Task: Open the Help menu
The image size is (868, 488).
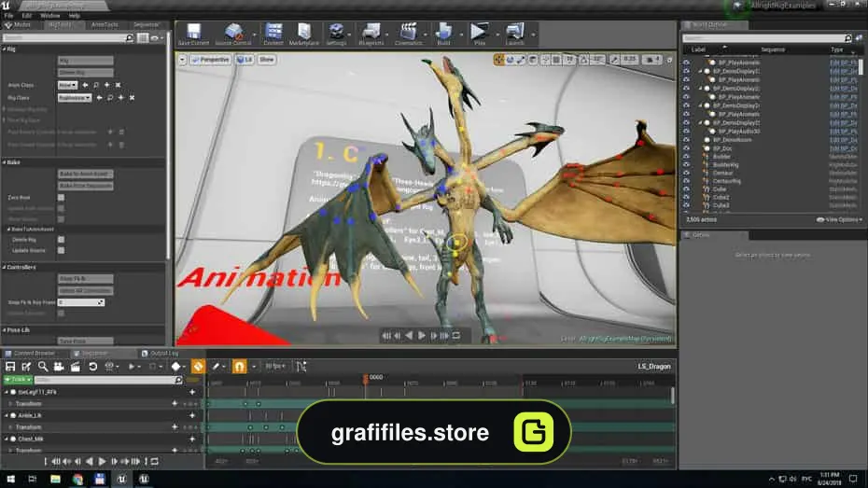Action: click(75, 16)
